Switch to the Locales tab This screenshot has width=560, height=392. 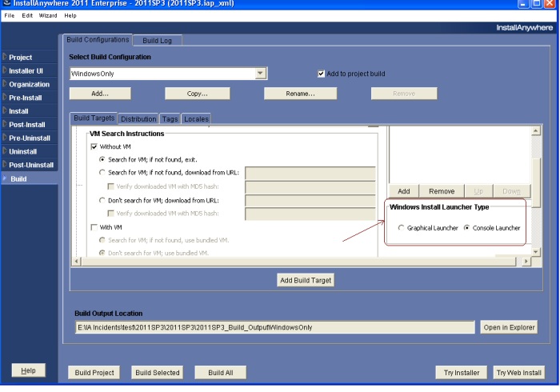pos(197,119)
